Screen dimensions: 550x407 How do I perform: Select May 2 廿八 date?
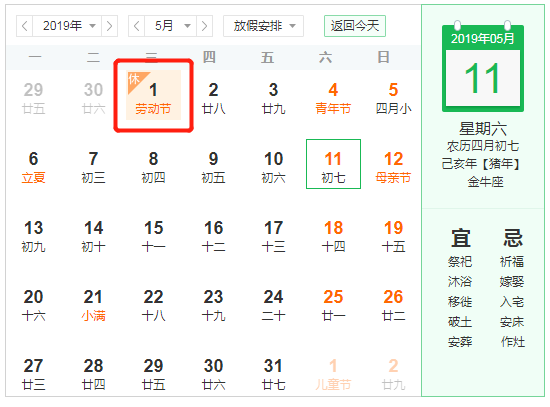(x=213, y=98)
